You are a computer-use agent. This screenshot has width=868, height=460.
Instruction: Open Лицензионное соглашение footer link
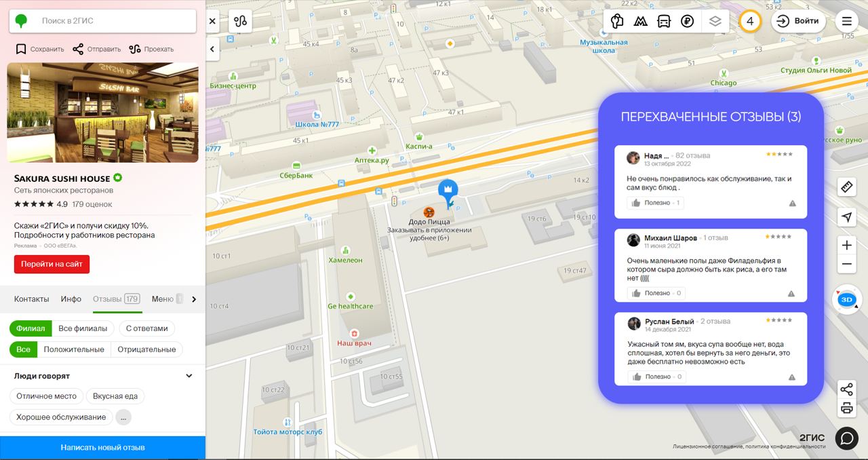(707, 446)
